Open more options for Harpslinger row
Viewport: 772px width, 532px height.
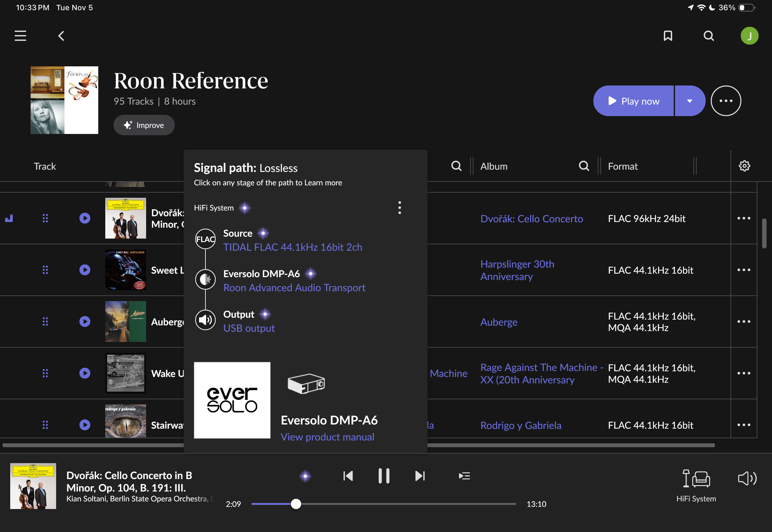744,270
